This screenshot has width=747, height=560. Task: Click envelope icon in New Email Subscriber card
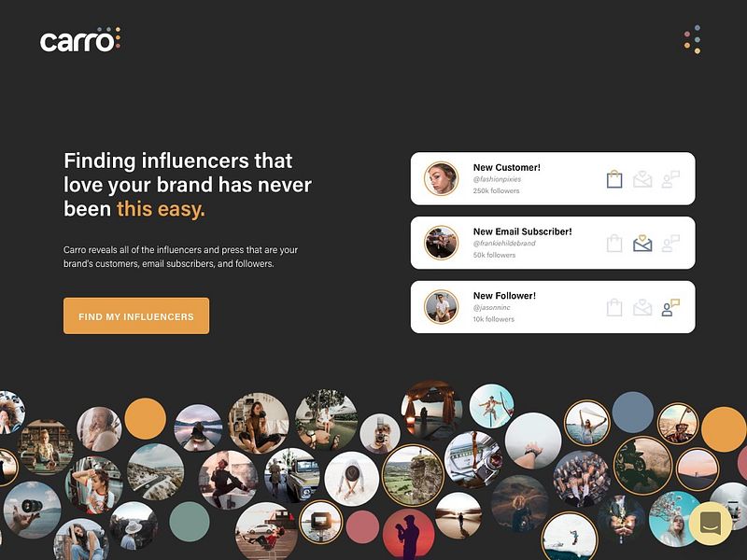point(642,243)
